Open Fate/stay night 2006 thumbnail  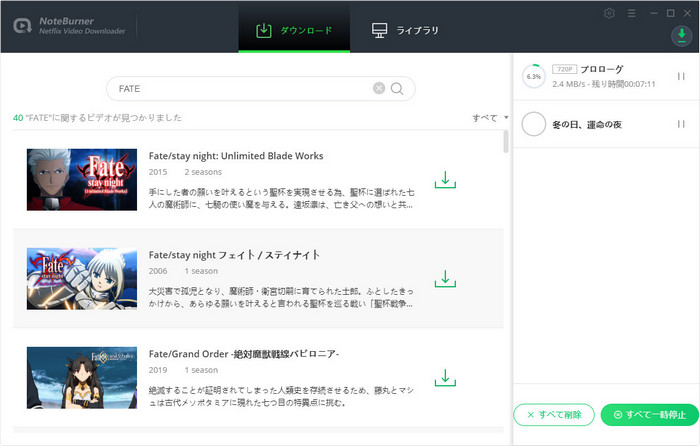[x=82, y=279]
